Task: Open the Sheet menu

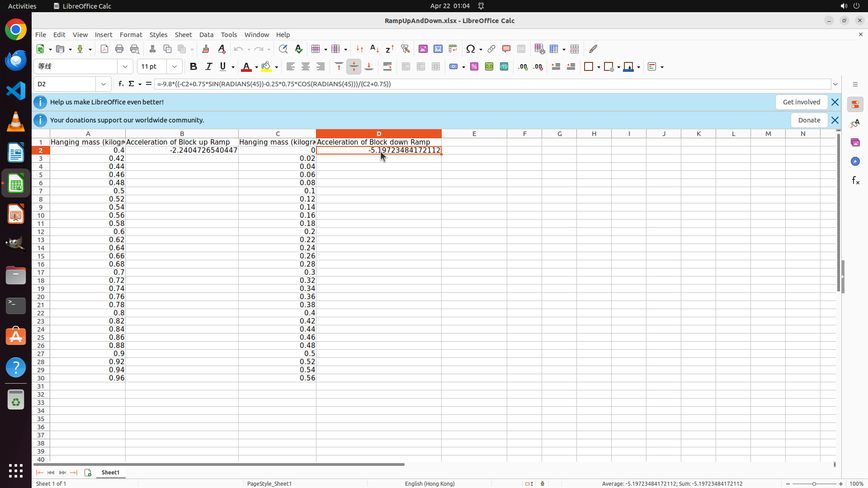Action: [183, 35]
